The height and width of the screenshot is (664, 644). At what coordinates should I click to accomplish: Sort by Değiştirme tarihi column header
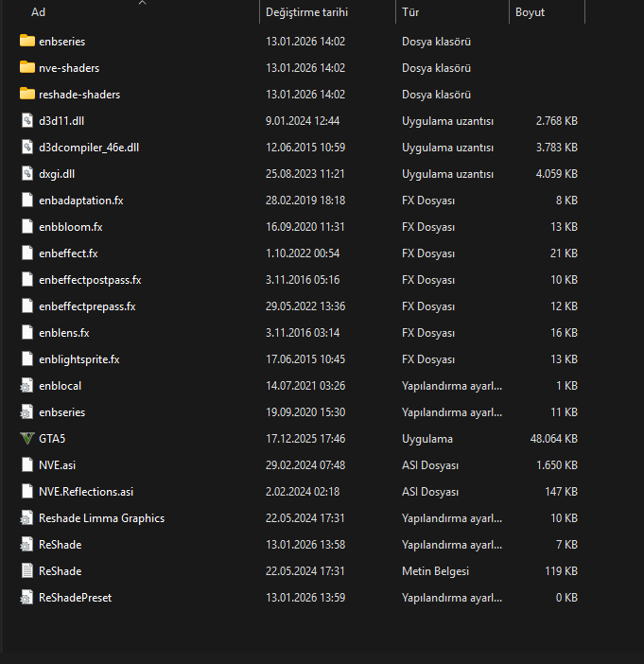[x=306, y=12]
